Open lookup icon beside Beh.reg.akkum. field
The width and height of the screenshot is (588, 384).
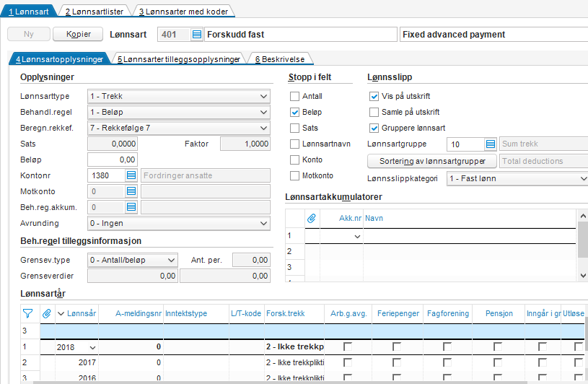(x=131, y=207)
